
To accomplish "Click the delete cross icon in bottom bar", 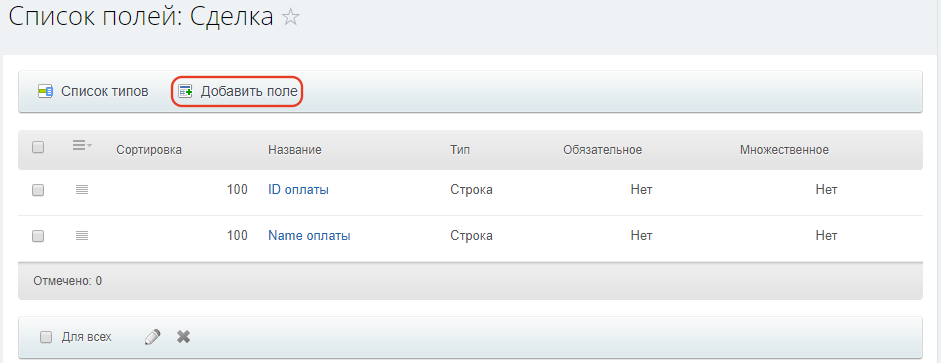I will 184,337.
